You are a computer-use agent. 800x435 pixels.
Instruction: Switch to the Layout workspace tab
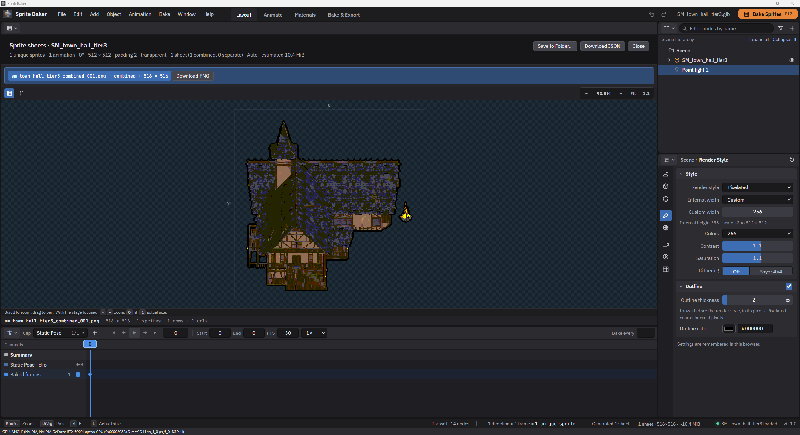point(244,15)
